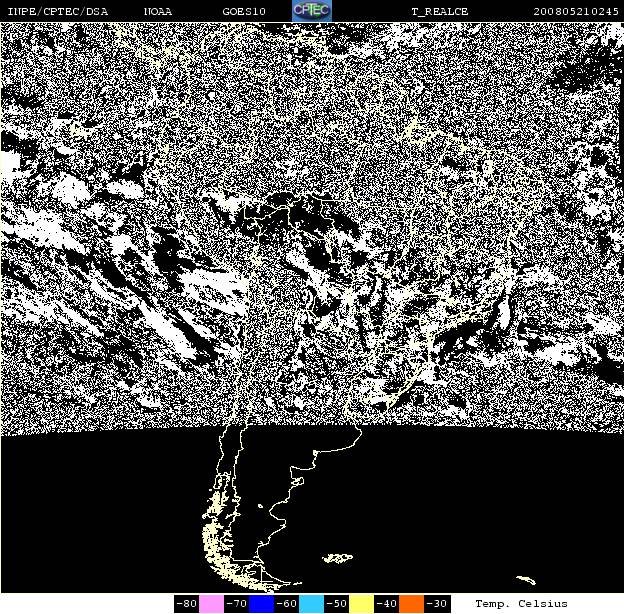Select the dark blue -70 color swatch
Image resolution: width=624 pixels, height=614 pixels.
point(261,604)
